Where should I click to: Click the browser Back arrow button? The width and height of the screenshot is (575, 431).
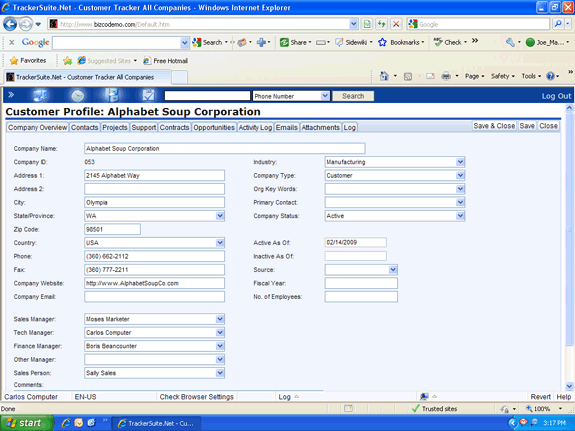coord(10,24)
